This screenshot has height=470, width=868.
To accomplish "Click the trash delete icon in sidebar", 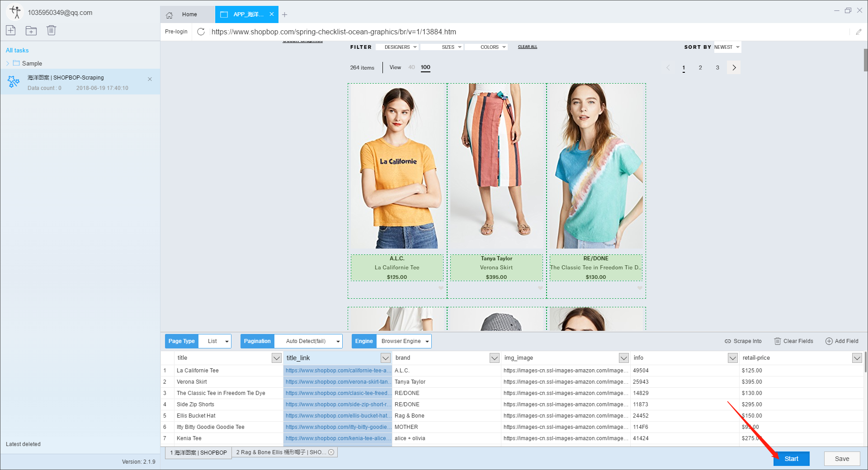I will (x=51, y=30).
